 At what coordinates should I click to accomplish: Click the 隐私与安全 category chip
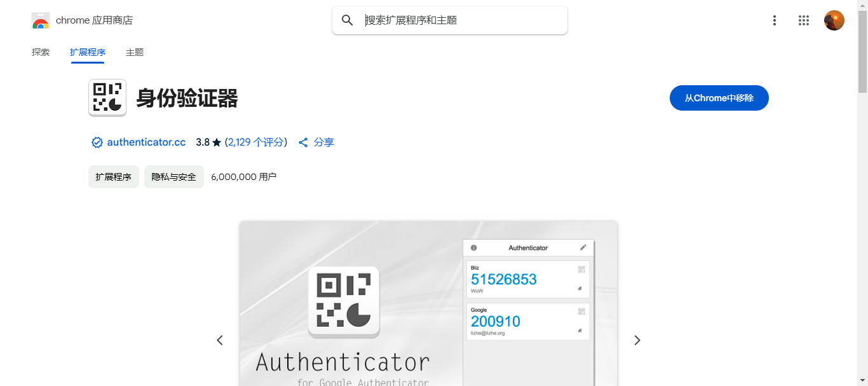click(174, 177)
